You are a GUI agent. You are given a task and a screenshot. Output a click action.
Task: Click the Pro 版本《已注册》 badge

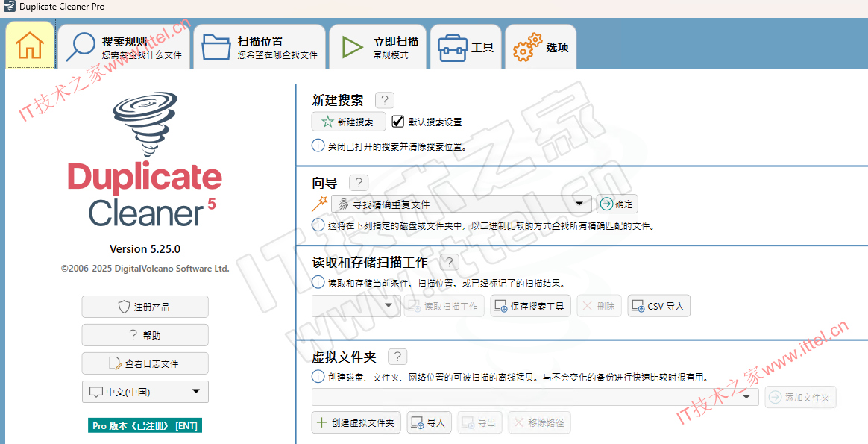tap(145, 426)
